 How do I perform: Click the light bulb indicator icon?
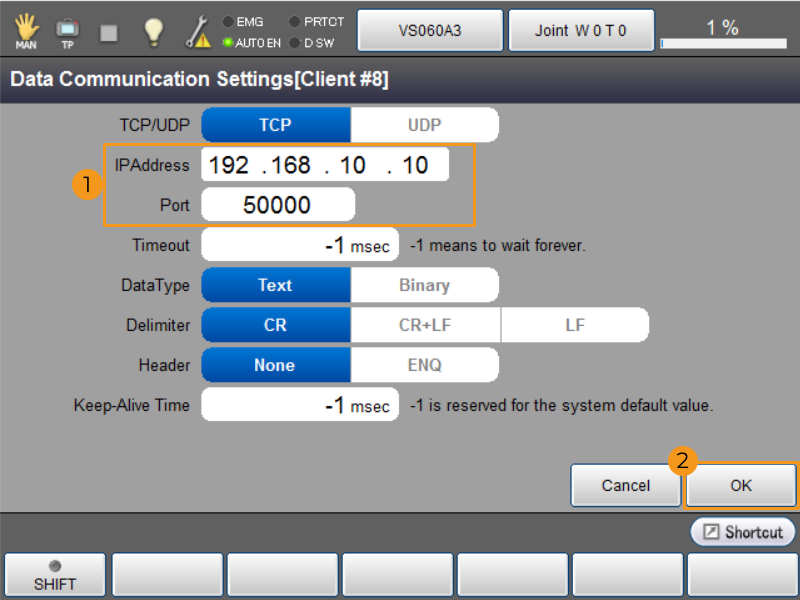pyautogui.click(x=153, y=30)
